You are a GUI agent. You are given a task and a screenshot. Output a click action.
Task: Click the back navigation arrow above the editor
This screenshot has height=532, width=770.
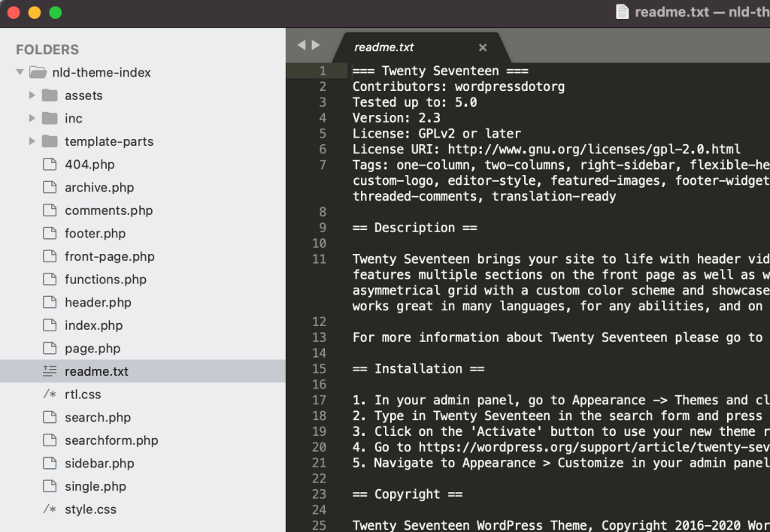coord(301,44)
